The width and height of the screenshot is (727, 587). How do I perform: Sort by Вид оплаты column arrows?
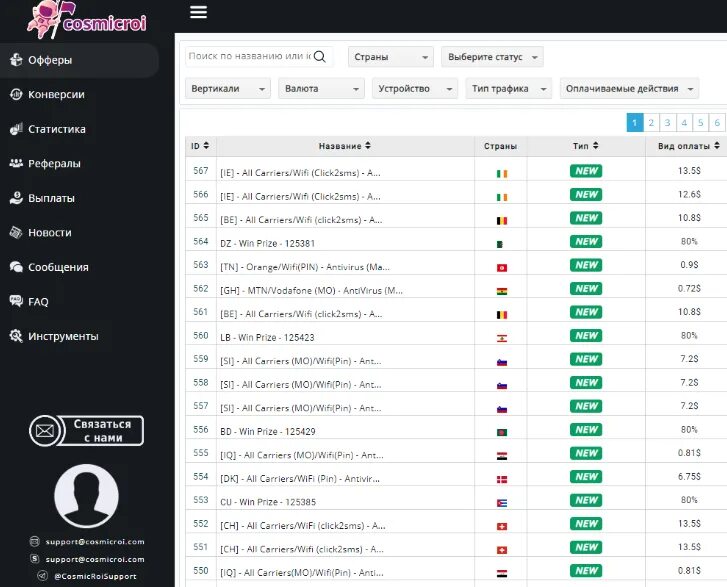pos(717,146)
